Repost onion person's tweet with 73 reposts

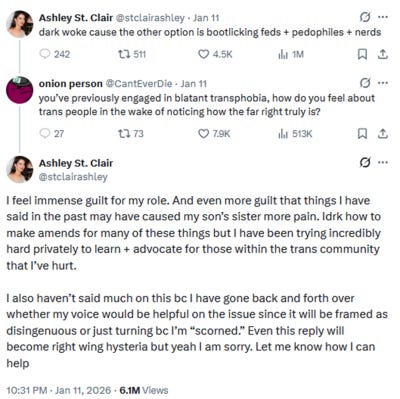[x=131, y=133]
